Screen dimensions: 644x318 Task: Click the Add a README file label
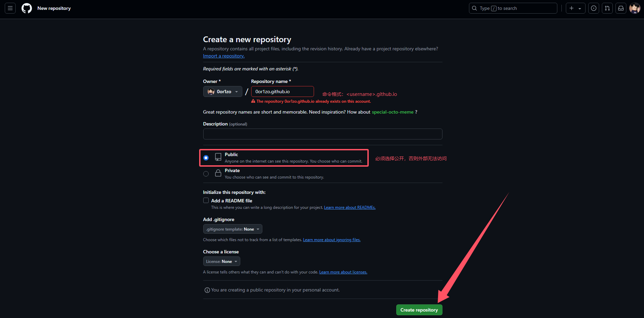[232, 201]
